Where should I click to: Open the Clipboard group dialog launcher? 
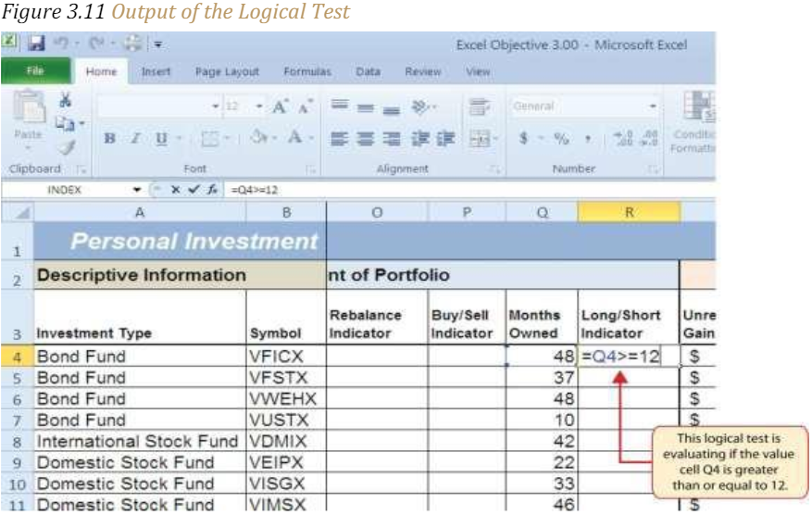[81, 169]
